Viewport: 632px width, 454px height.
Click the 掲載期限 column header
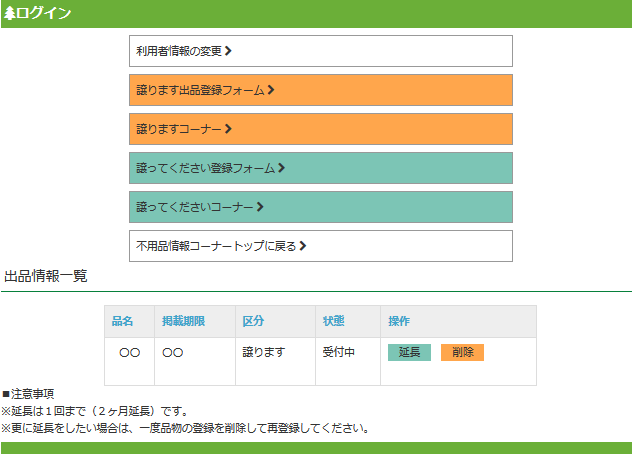[x=183, y=321]
